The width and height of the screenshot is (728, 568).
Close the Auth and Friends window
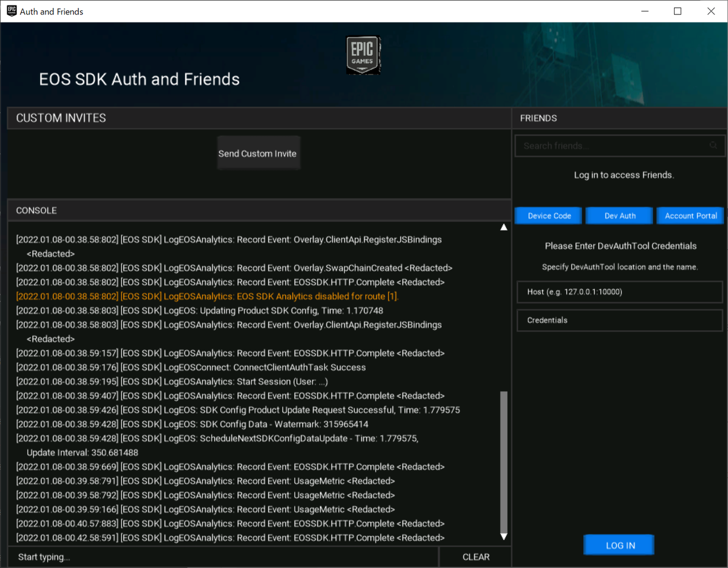coord(711,11)
